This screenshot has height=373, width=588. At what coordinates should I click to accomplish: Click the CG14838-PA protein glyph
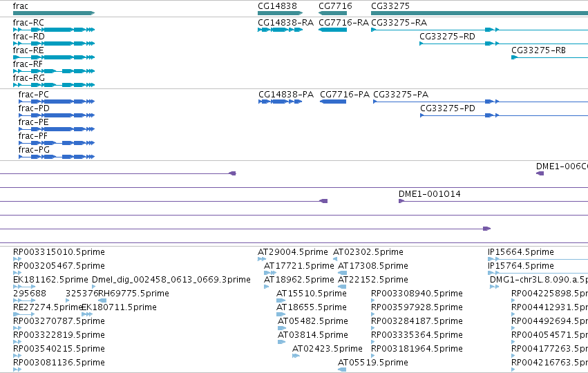[x=281, y=102]
